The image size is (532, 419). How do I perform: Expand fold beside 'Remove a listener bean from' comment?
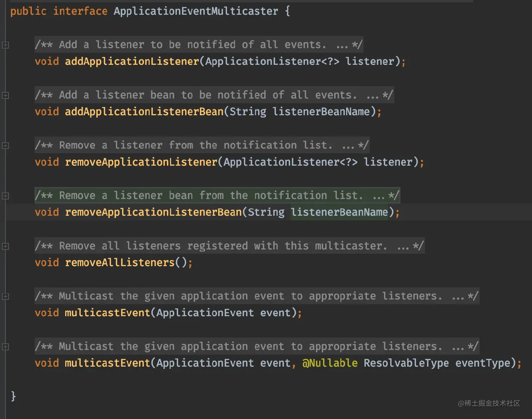[x=5, y=196]
